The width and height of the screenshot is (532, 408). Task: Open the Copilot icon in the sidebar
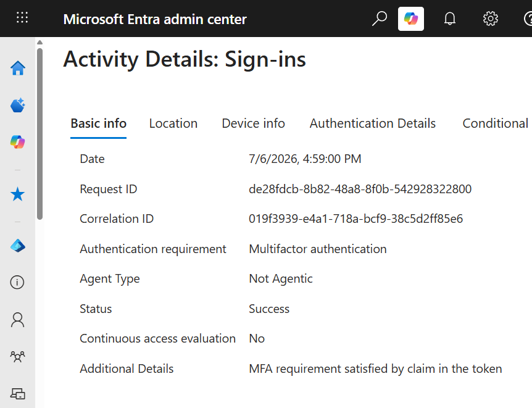coord(18,142)
